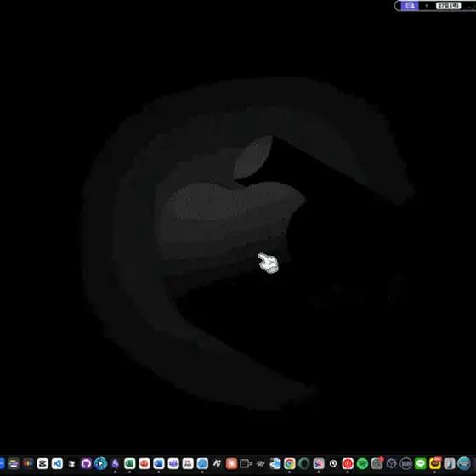Open YouTube Music in the dock
Viewport: 476px width, 476px height.
click(x=348, y=463)
